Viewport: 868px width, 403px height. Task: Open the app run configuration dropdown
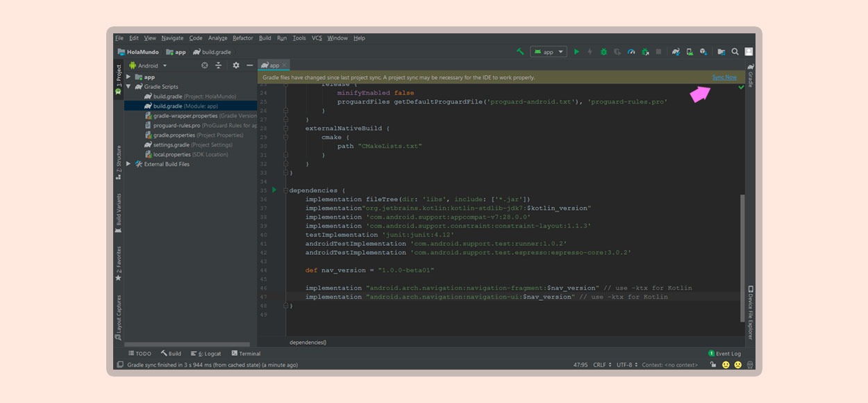(549, 51)
